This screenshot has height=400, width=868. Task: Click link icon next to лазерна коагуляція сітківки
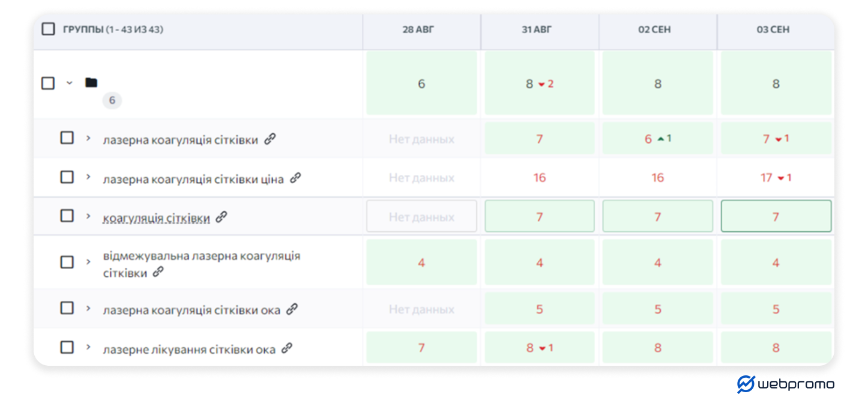(270, 139)
